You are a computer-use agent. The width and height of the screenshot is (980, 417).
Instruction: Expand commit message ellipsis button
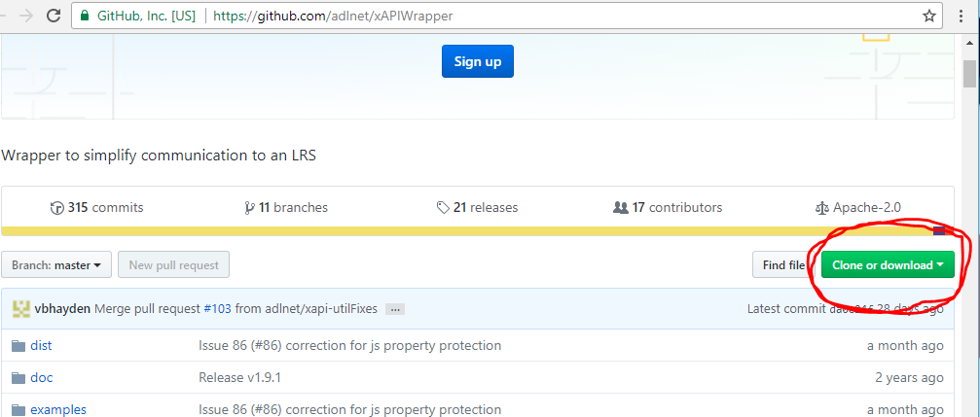[x=394, y=309]
